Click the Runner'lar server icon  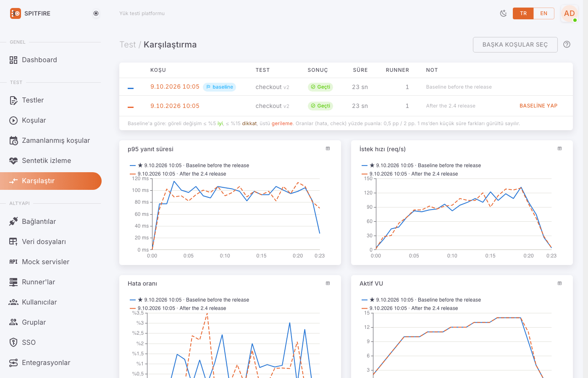coord(13,282)
